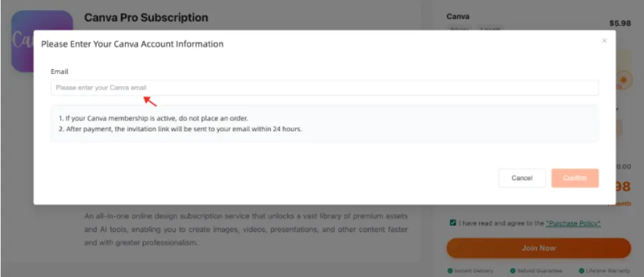The height and width of the screenshot is (277, 644).
Task: Click note about active Canva membership
Action: [154, 118]
